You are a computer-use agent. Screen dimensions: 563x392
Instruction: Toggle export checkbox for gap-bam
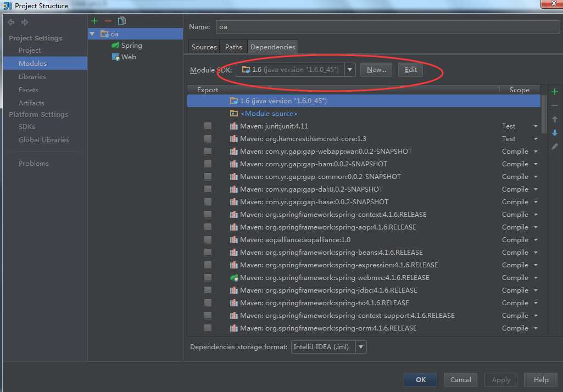pos(208,164)
